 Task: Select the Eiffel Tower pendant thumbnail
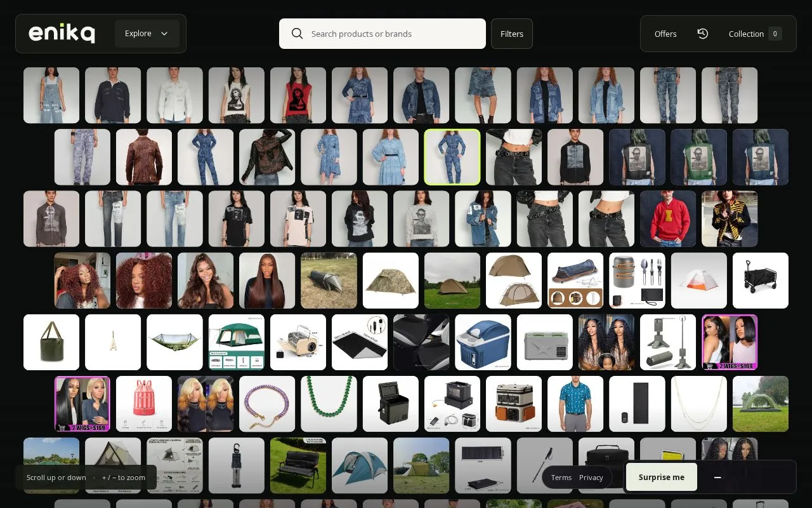113,342
